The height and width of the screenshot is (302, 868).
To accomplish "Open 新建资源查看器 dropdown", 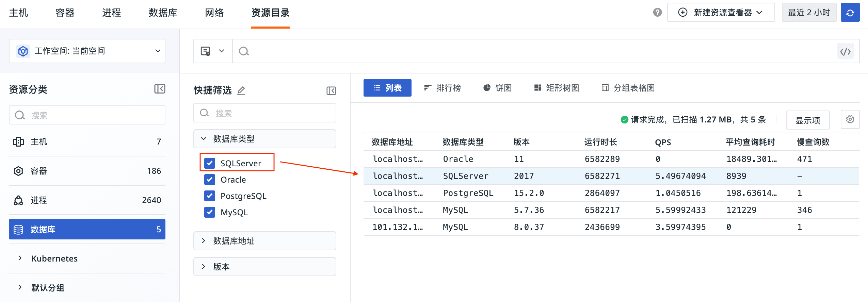I will [721, 13].
